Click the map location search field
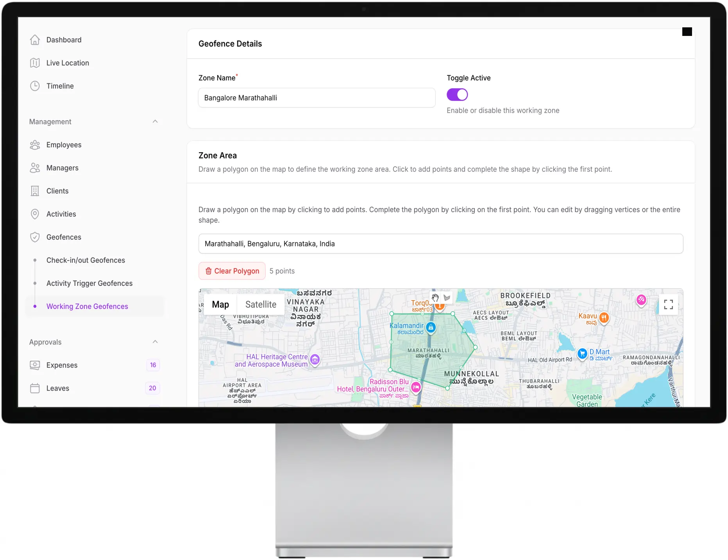Viewport: 728px width, 560px height. pos(440,244)
